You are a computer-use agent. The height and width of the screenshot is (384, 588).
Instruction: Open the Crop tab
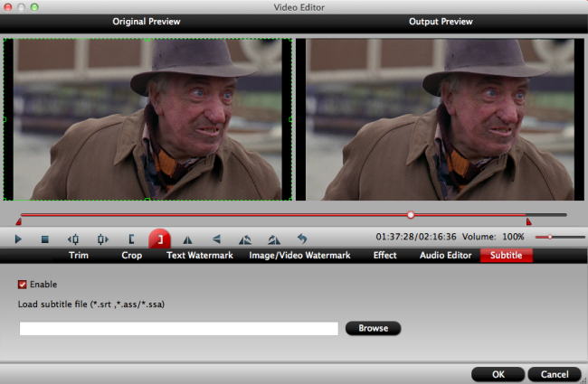tap(132, 256)
